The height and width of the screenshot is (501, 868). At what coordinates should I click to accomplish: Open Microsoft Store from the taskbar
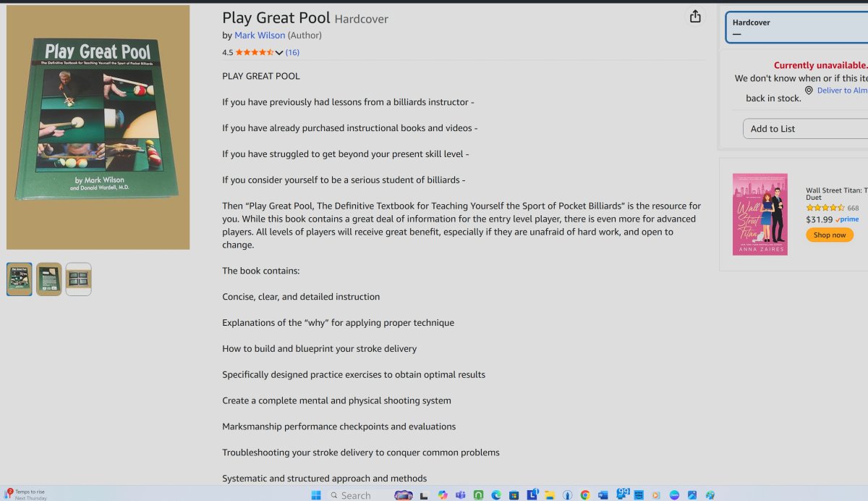pyautogui.click(x=514, y=495)
